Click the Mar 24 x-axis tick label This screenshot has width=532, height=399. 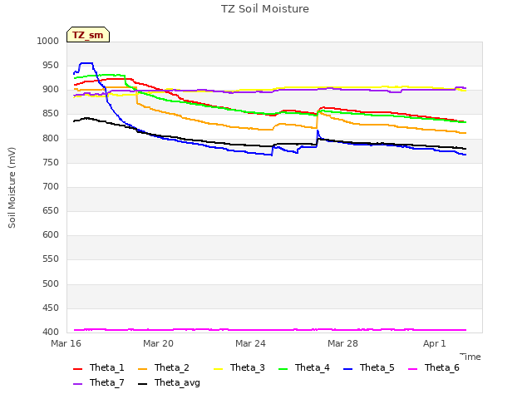point(250,343)
